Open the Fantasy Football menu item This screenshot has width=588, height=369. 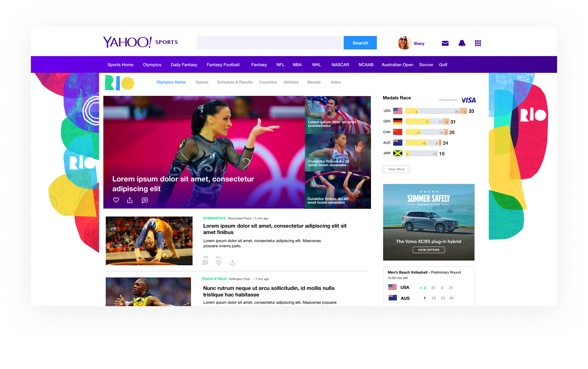pos(223,65)
